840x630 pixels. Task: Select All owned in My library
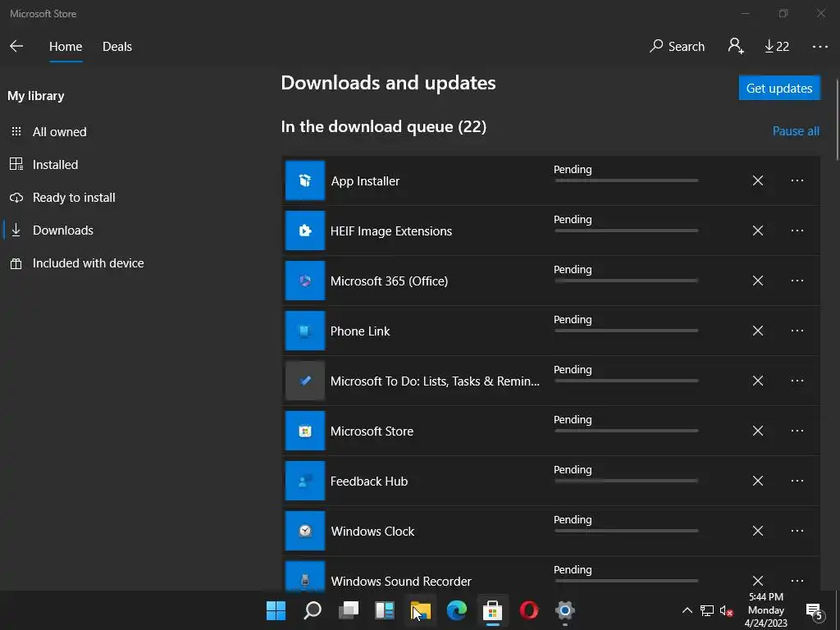coord(59,132)
